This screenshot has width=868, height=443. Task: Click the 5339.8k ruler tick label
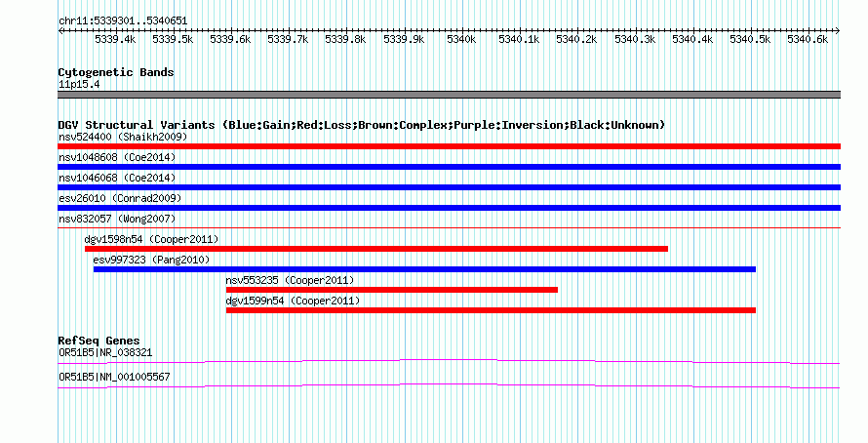[345, 39]
